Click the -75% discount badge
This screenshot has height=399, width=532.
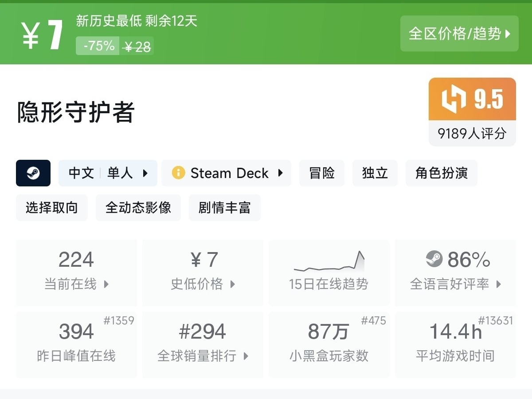point(98,46)
